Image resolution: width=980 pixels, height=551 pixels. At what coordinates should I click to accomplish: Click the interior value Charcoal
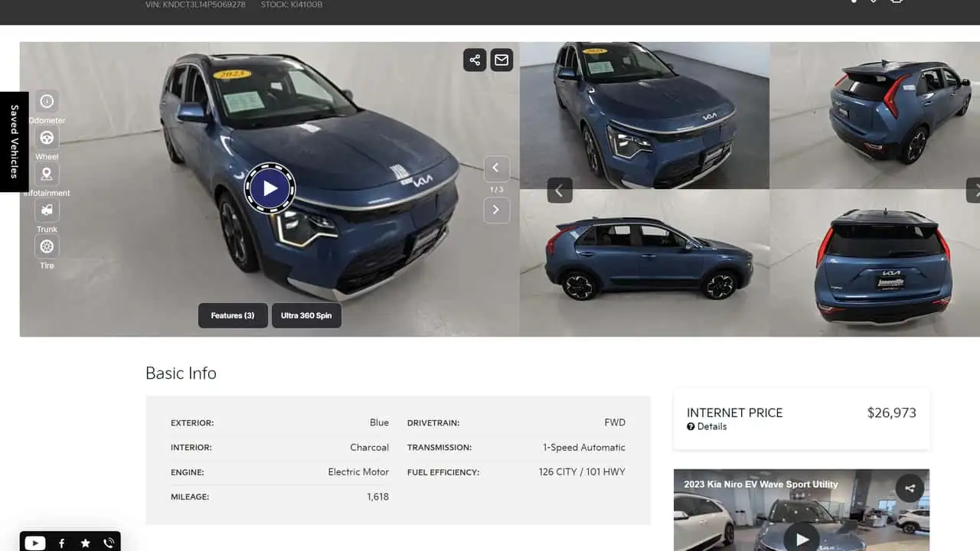369,448
